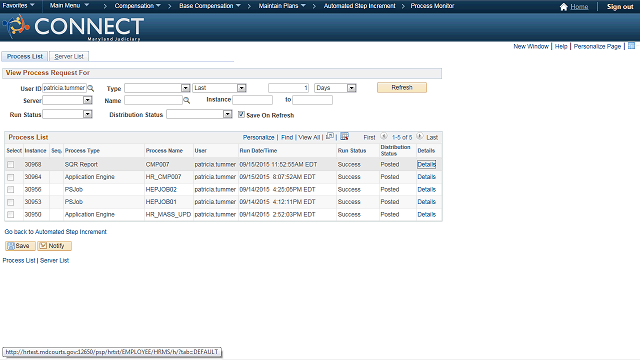This screenshot has height=360, width=640.
Task: Open Details for HEPJOB02 row
Action: pos(427,189)
